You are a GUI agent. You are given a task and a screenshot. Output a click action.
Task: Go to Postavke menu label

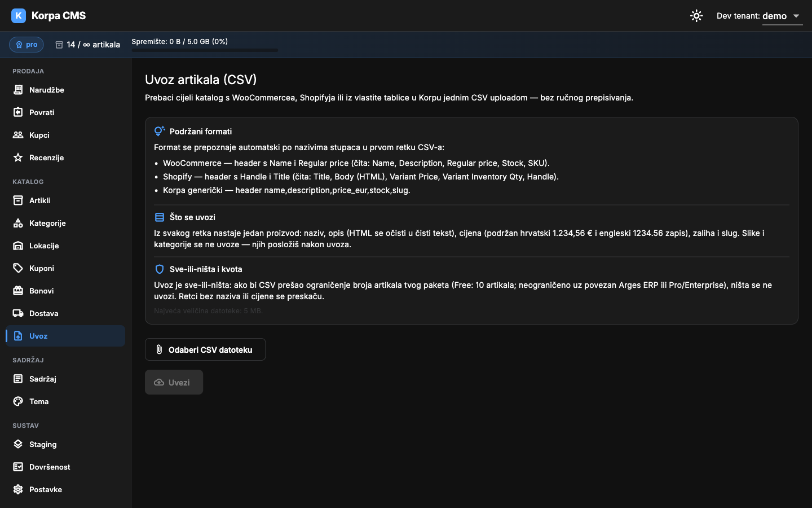(46, 489)
